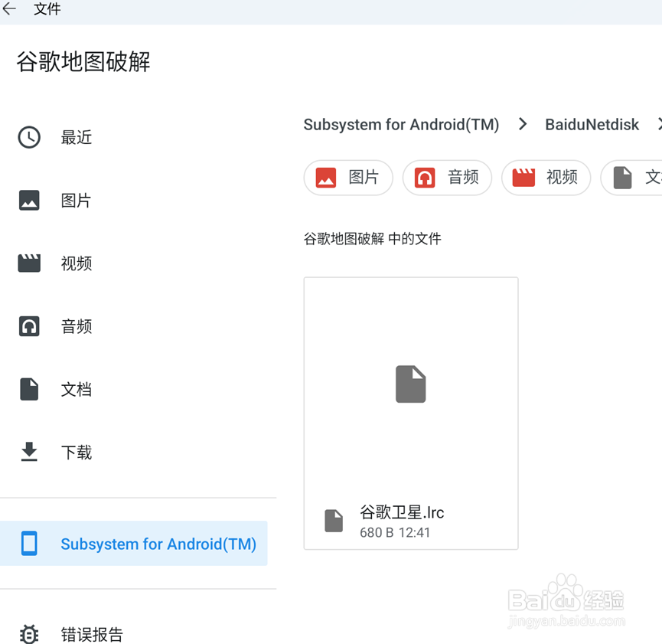Open the 音频 sidebar label
Viewport: 662px width, 644px height.
tap(77, 326)
